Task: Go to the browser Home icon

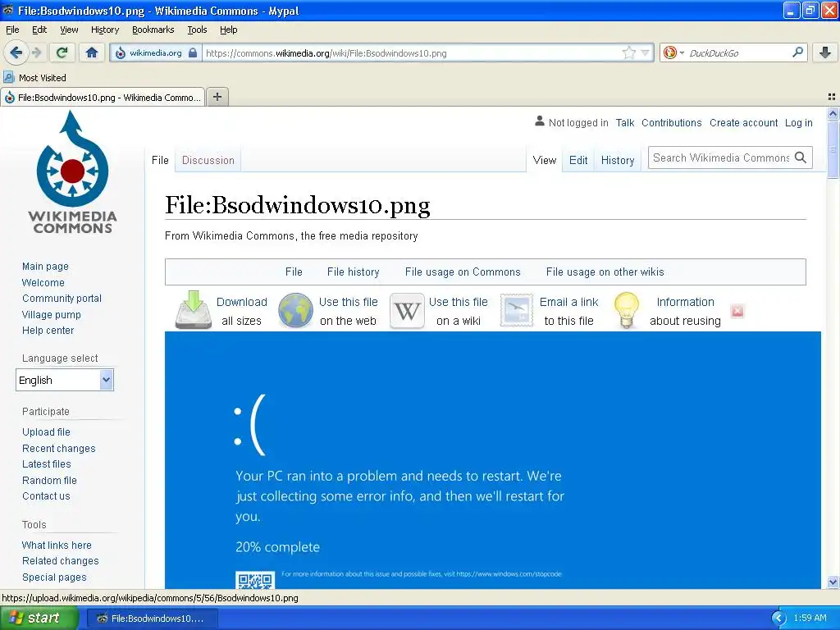Action: (x=92, y=52)
